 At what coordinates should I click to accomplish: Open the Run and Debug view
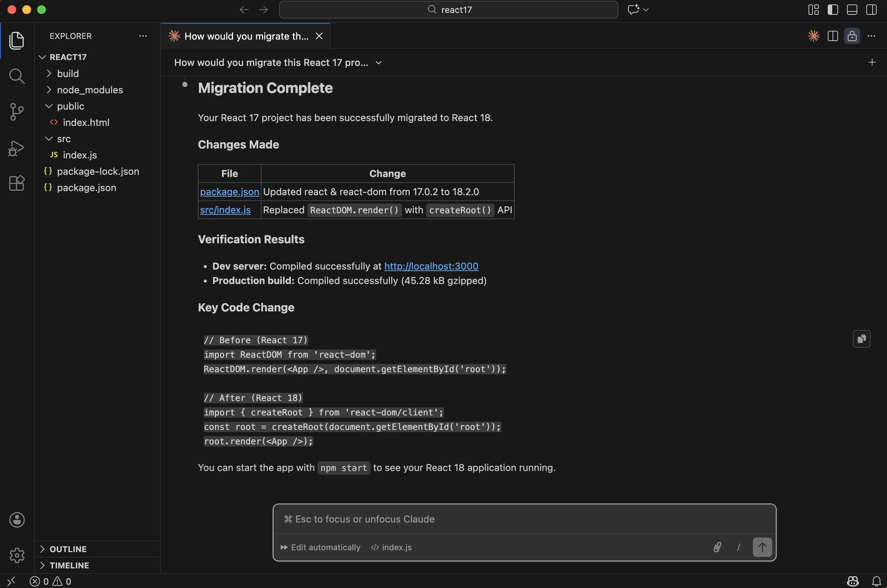coord(17,148)
